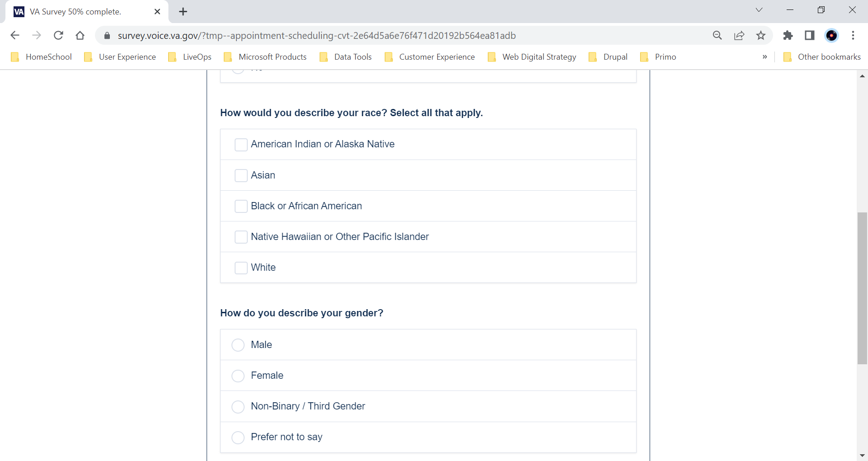Bookmark this page with star icon

click(x=761, y=35)
